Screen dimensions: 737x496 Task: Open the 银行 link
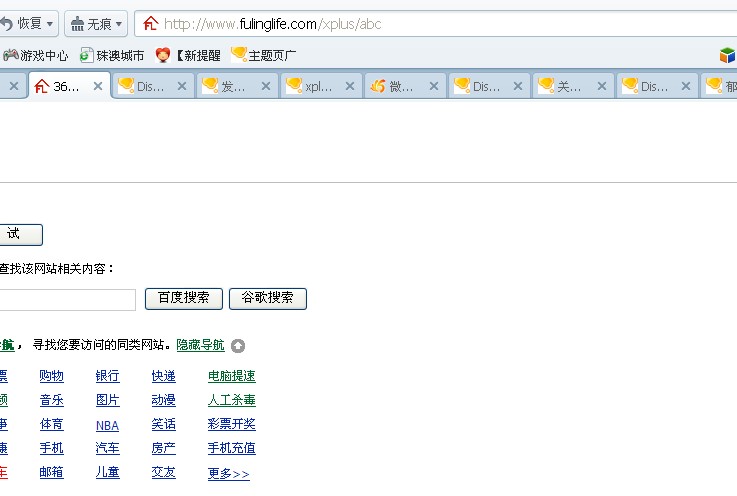(x=108, y=376)
